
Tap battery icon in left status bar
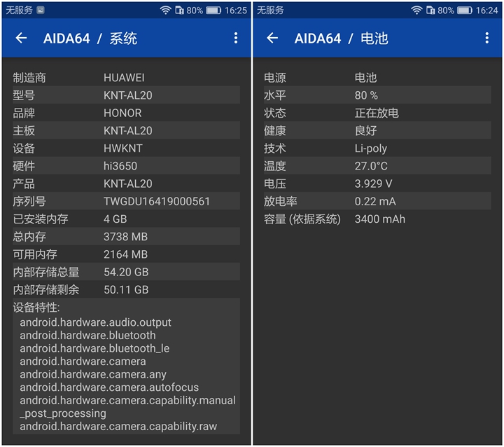(x=213, y=11)
